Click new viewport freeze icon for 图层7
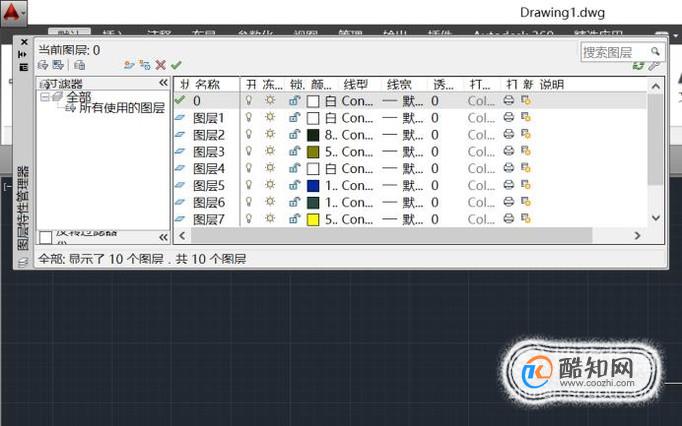682x426 pixels. (x=526, y=218)
